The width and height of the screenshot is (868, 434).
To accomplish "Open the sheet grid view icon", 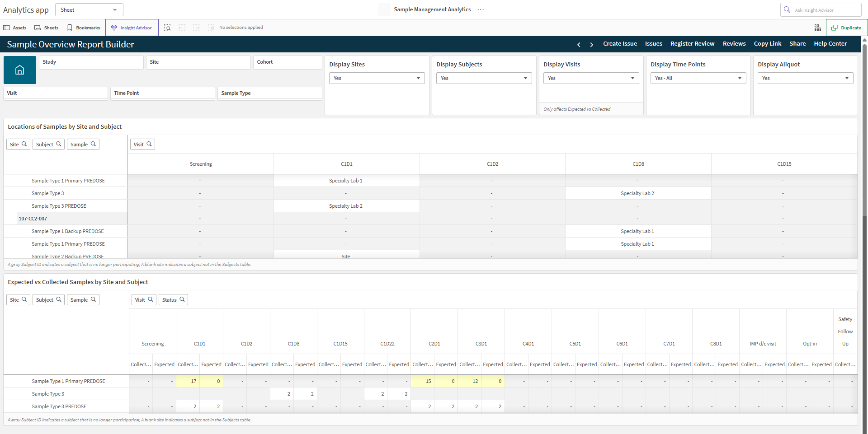I will tap(818, 28).
